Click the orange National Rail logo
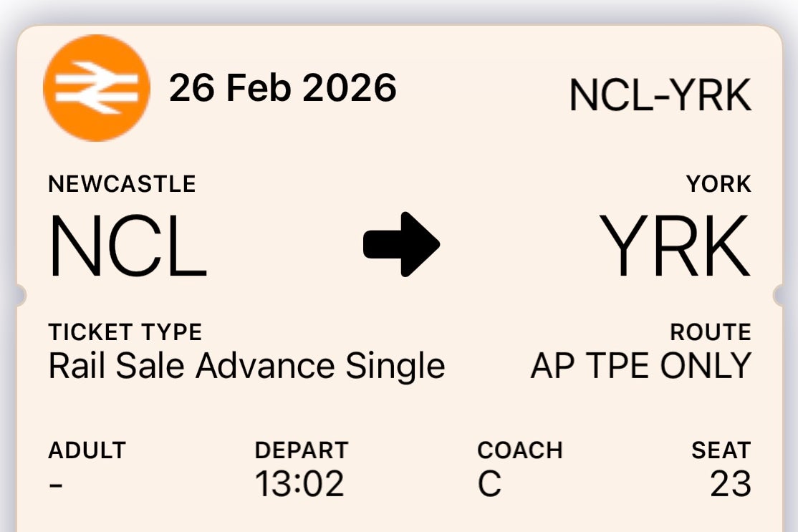The height and width of the screenshot is (532, 798). 96,88
